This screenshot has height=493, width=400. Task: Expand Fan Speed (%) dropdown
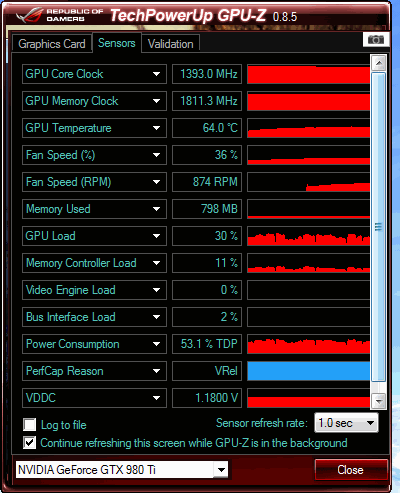[x=156, y=155]
